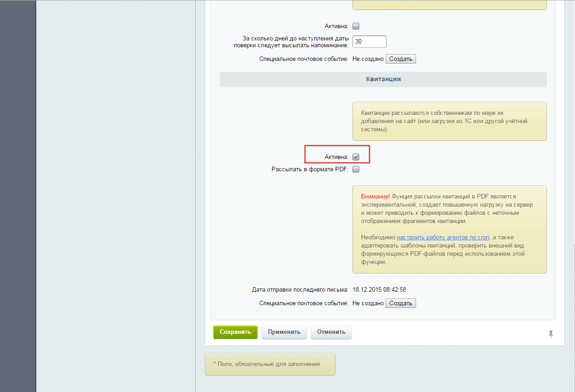Click the red Внимание! warning text

click(x=375, y=197)
